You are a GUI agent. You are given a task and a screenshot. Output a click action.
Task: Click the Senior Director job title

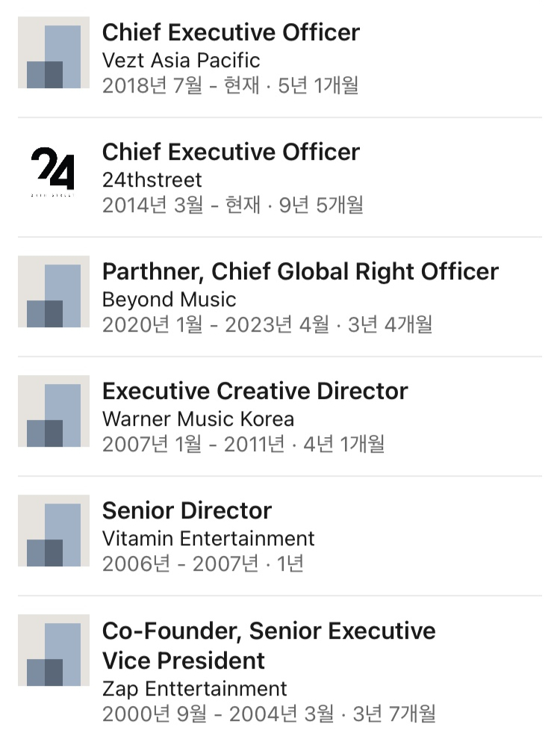click(x=187, y=510)
